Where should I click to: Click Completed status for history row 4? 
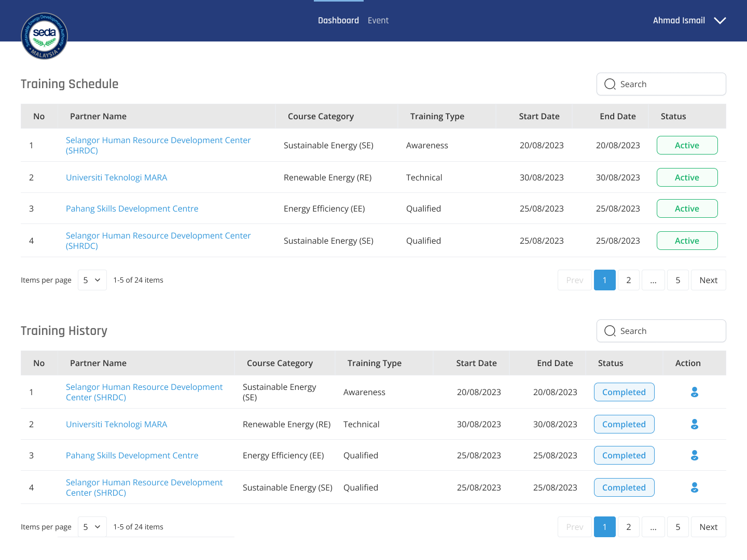pyautogui.click(x=624, y=487)
